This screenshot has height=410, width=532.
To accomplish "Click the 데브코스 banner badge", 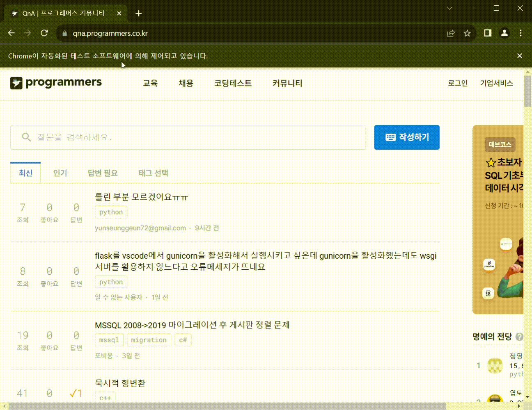I will pyautogui.click(x=500, y=144).
